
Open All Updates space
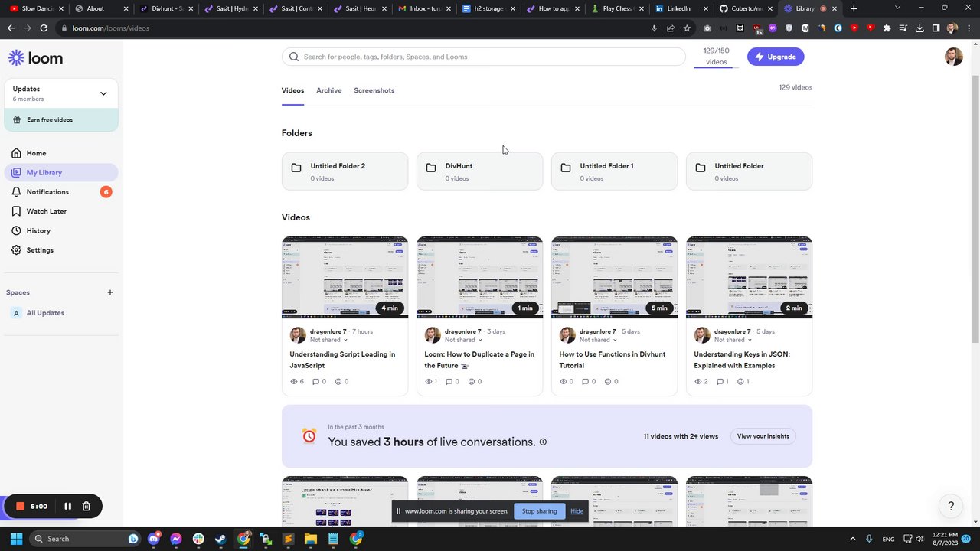[x=45, y=313]
